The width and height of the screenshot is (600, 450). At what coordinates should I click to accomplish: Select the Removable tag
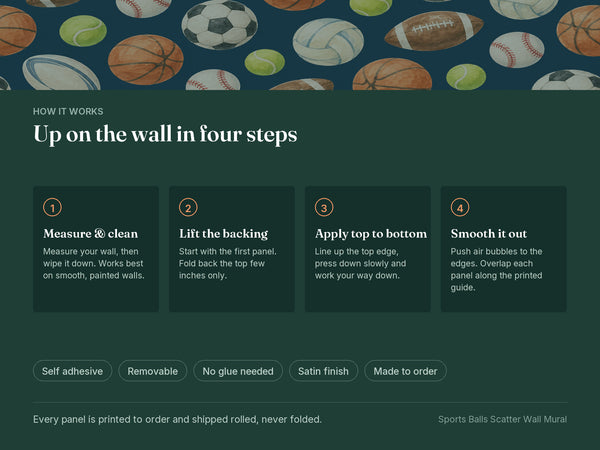(153, 371)
